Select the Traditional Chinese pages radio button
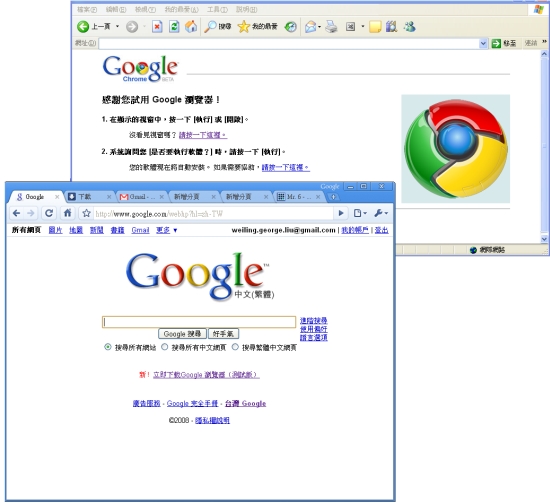550x503 pixels. (235, 347)
